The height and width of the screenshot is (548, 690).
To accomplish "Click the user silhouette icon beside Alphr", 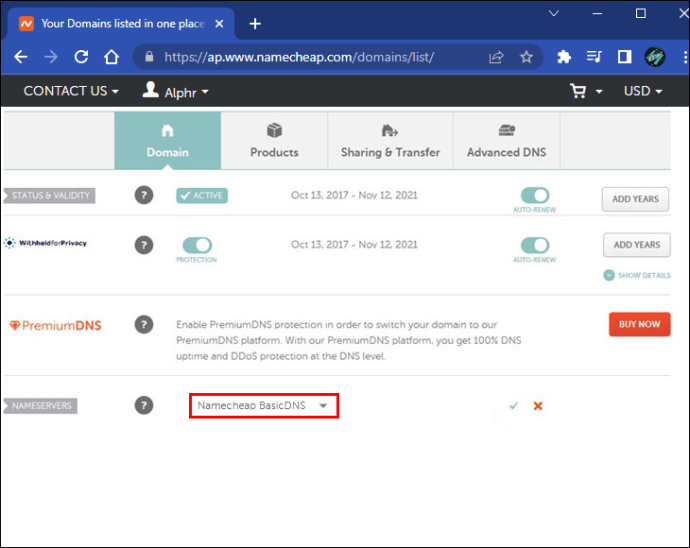I will click(150, 90).
